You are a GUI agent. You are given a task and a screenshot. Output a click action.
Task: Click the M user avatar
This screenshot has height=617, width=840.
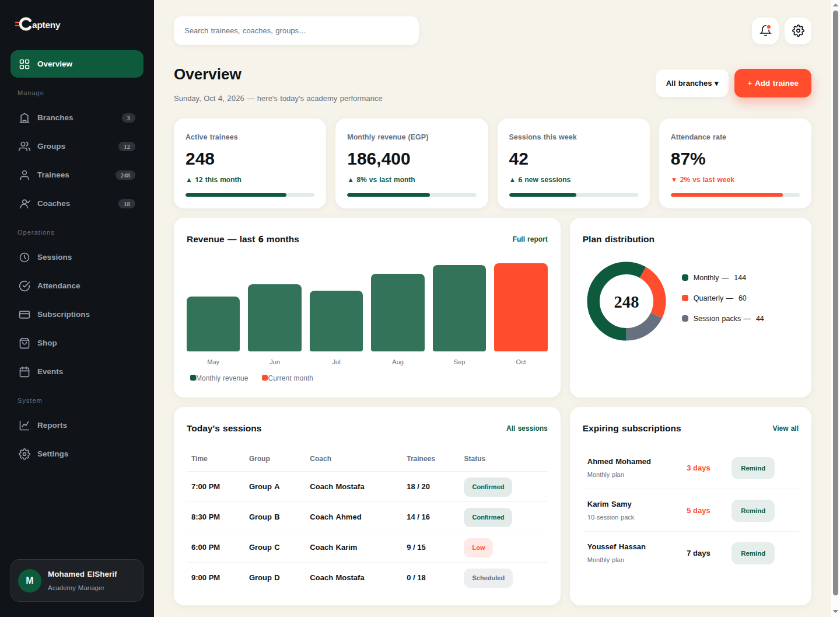(x=30, y=581)
